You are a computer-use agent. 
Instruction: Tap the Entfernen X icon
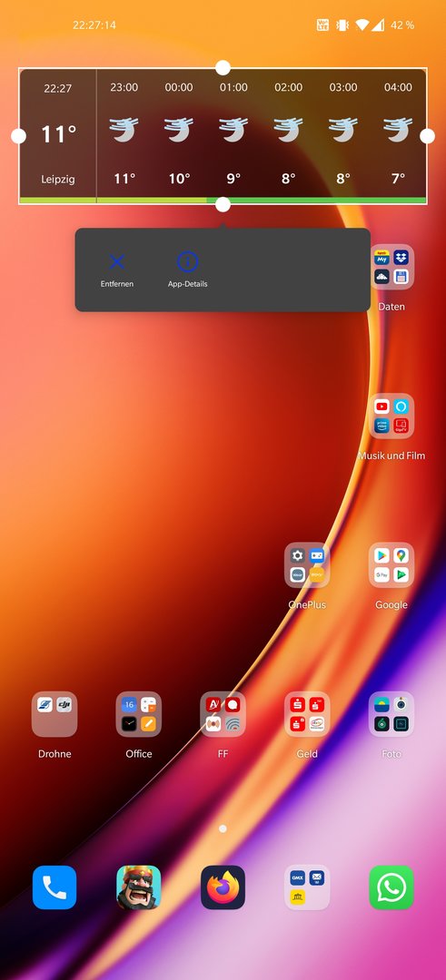click(x=116, y=262)
